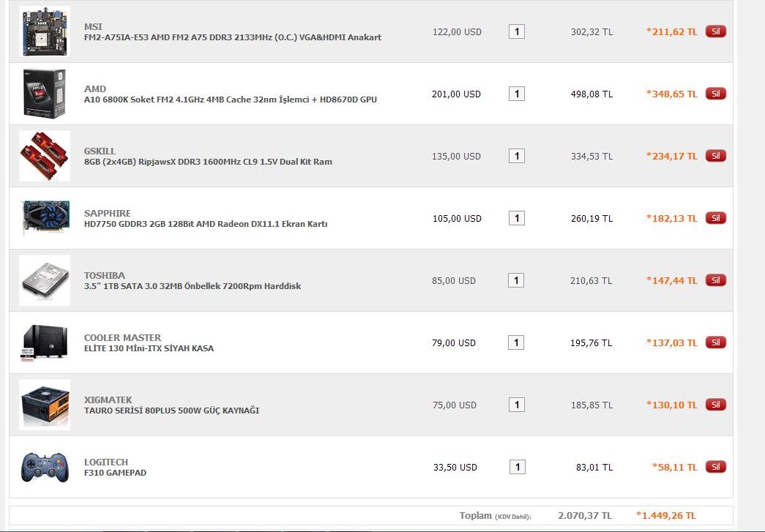Screen dimensions: 765x532
Task: Open the MSI motherboard product thumbnail
Action: tap(45, 31)
